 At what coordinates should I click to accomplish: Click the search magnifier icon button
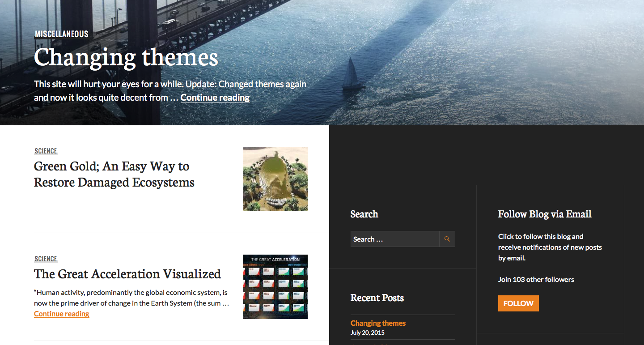pos(447,239)
